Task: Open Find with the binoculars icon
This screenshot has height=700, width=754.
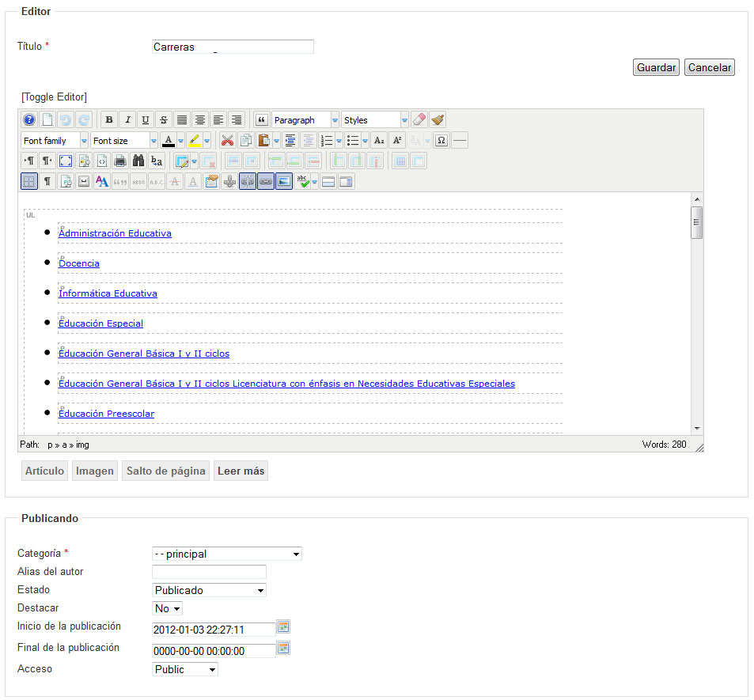Action: 138,161
